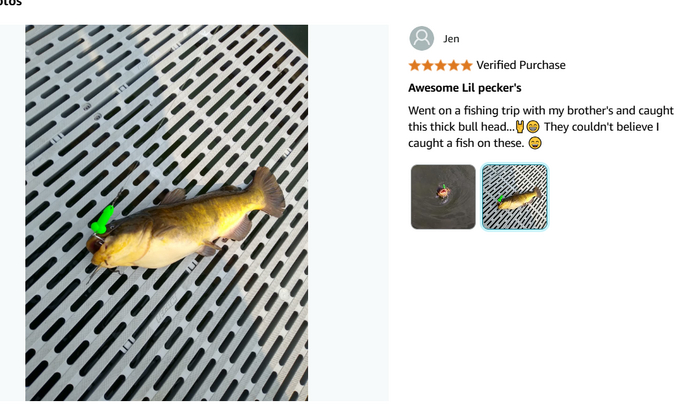Screen dimensions: 700x405
Task: Click the Verified Purchase label
Action: 521,65
